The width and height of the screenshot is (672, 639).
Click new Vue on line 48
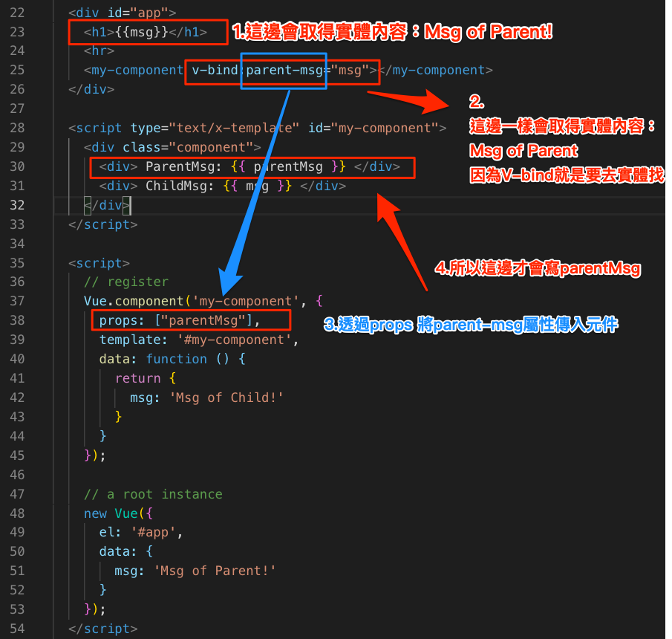(x=111, y=513)
